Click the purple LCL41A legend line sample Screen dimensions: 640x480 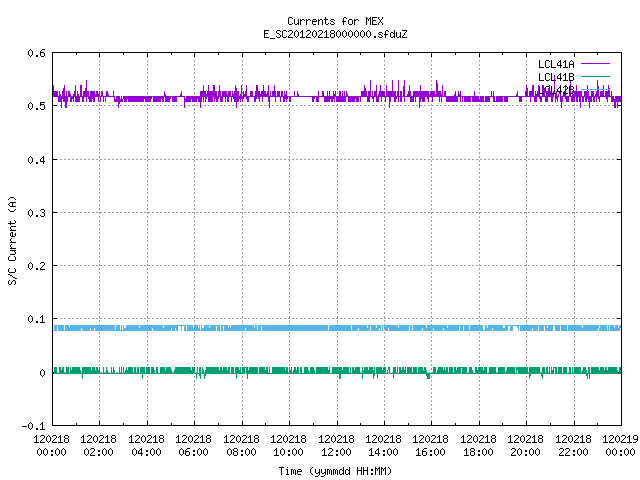[595, 64]
